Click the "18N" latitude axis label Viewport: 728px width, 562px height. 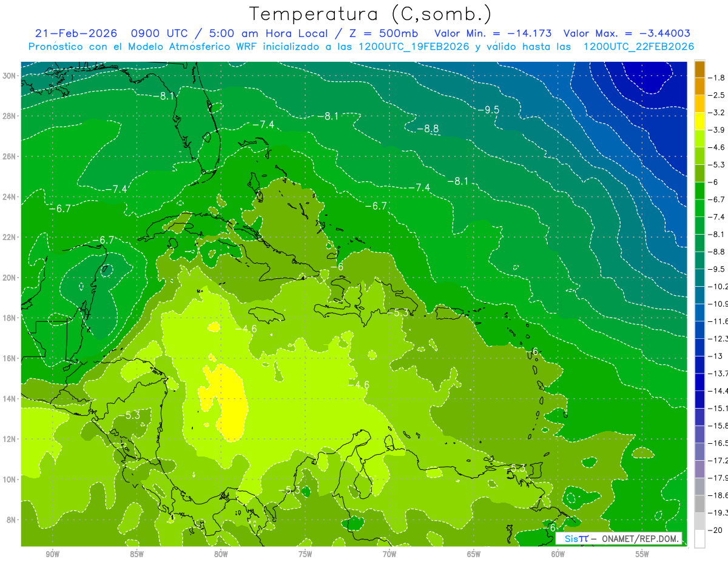(10, 318)
